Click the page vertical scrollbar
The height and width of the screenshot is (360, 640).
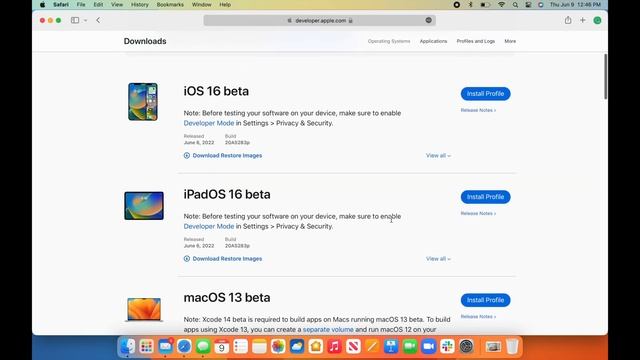point(605,76)
